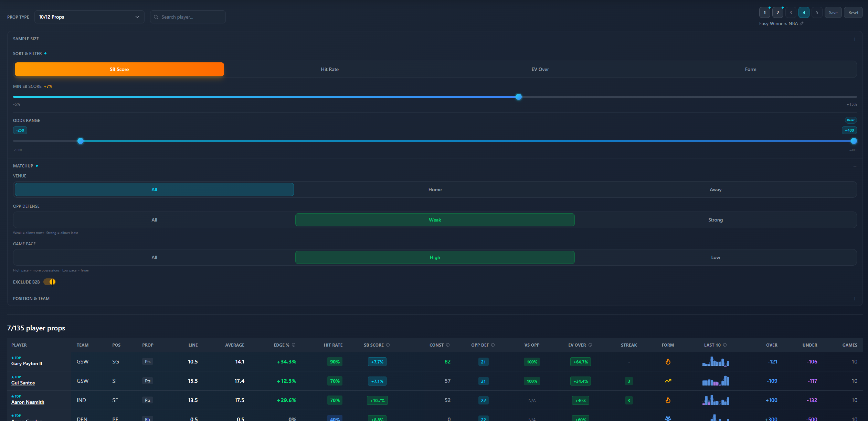Screen dimensions: 868x421
Task: Click the info icon beside EV OVER column
Action: (590, 345)
